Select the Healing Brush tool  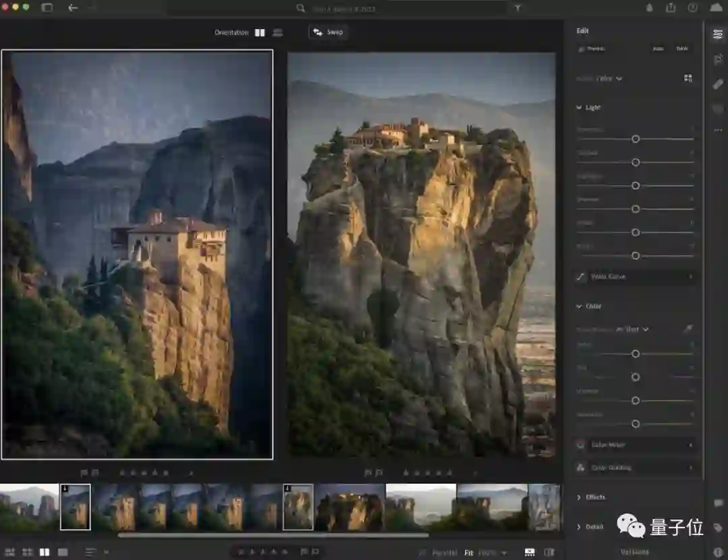717,84
